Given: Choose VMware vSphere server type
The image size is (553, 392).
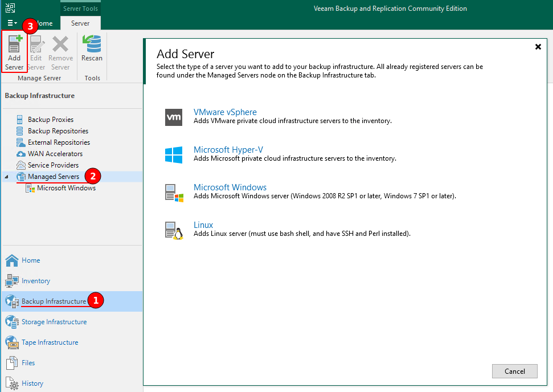Looking at the screenshot, I should pyautogui.click(x=225, y=112).
